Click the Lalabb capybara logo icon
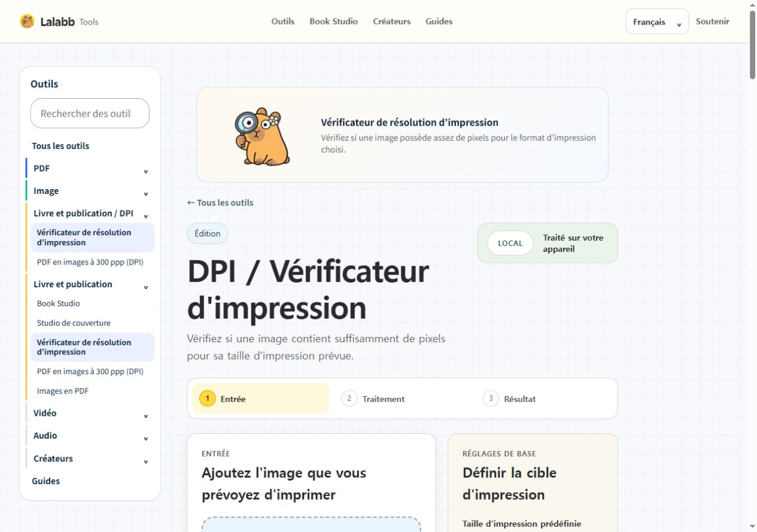 pyautogui.click(x=27, y=22)
